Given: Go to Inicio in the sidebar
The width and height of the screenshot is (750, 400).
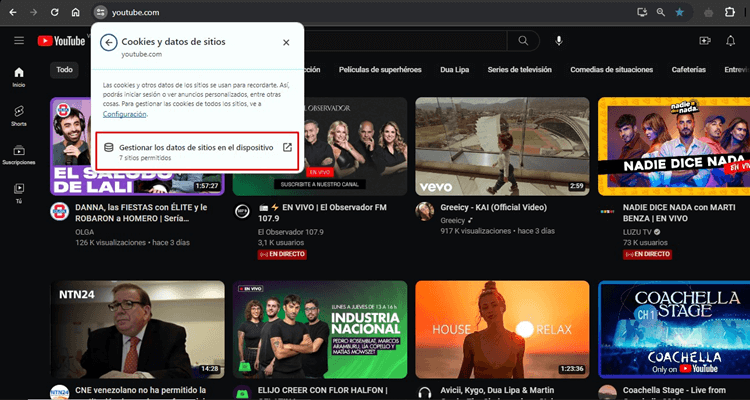Looking at the screenshot, I should click(19, 77).
